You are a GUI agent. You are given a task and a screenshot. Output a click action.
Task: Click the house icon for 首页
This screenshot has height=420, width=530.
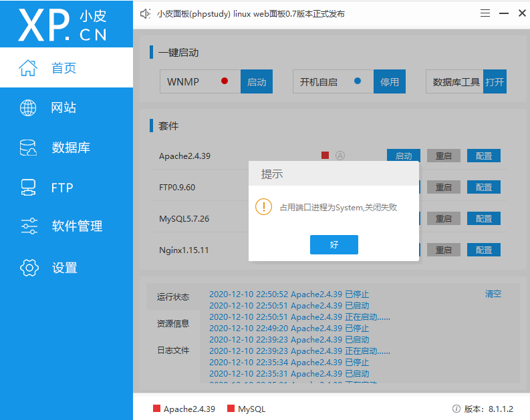28,68
